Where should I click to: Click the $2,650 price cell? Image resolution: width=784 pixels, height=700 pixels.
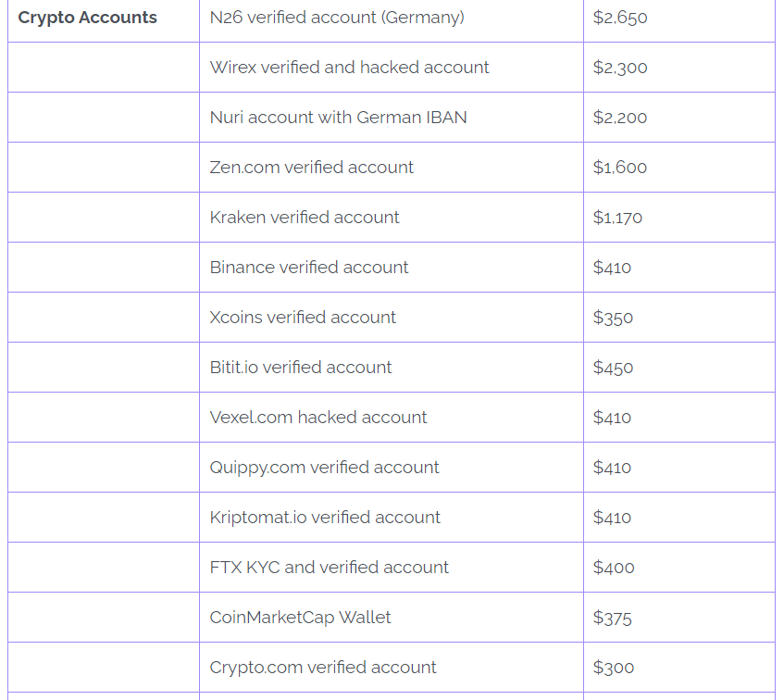click(620, 18)
